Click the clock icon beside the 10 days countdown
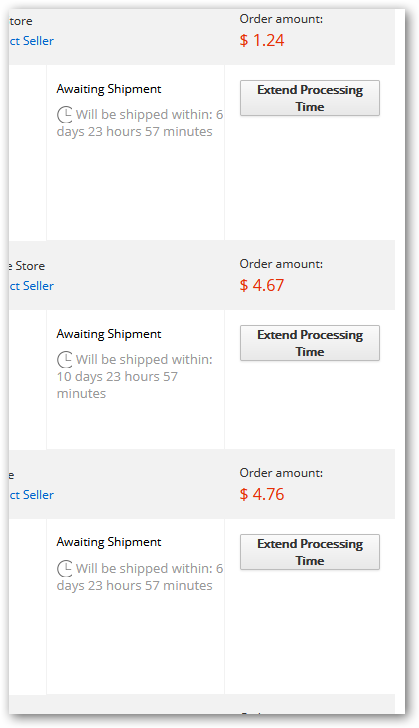Screen dimensions: 419x728 click(65, 359)
